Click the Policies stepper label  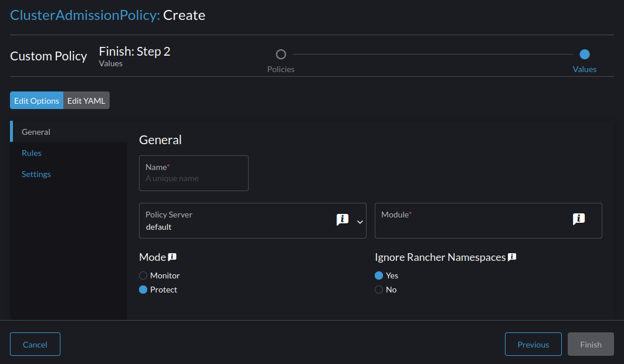coord(280,69)
